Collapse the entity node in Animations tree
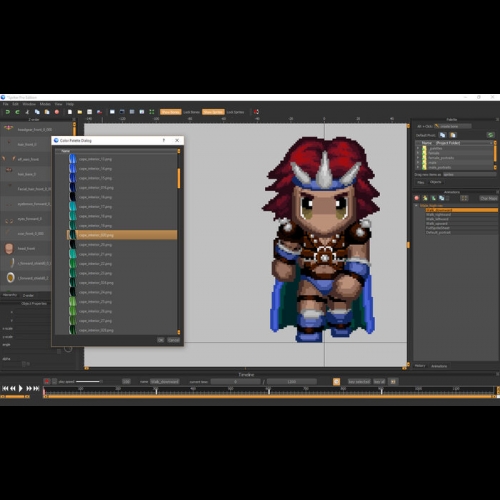 tap(416, 206)
